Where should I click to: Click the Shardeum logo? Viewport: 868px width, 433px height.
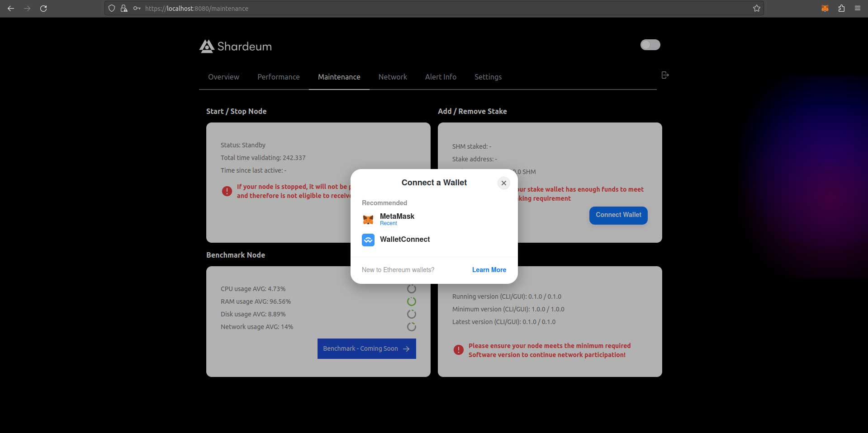coord(236,47)
